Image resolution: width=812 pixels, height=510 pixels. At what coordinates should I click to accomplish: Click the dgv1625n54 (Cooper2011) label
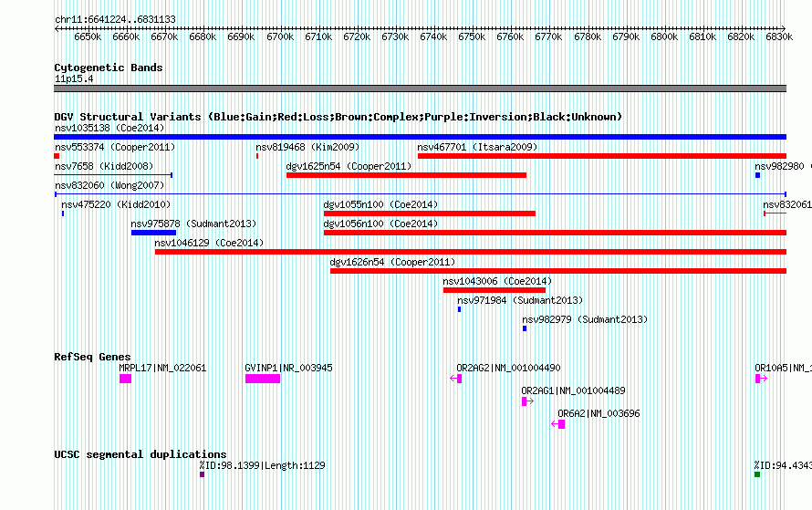349,166
